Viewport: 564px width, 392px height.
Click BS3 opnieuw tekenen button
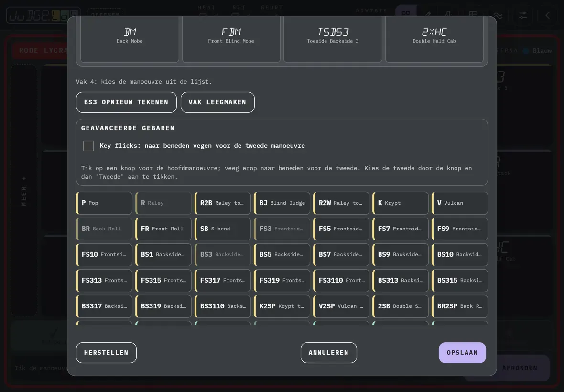(126, 102)
